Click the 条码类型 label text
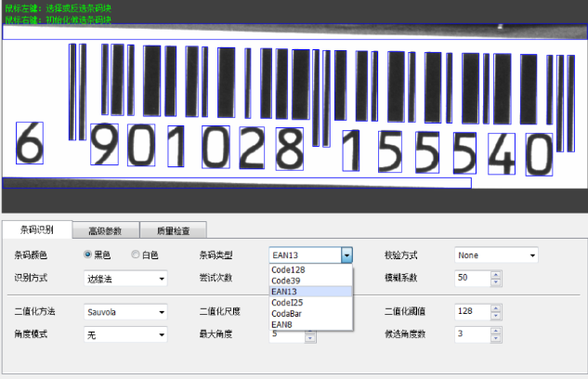588x379 pixels. pos(216,255)
